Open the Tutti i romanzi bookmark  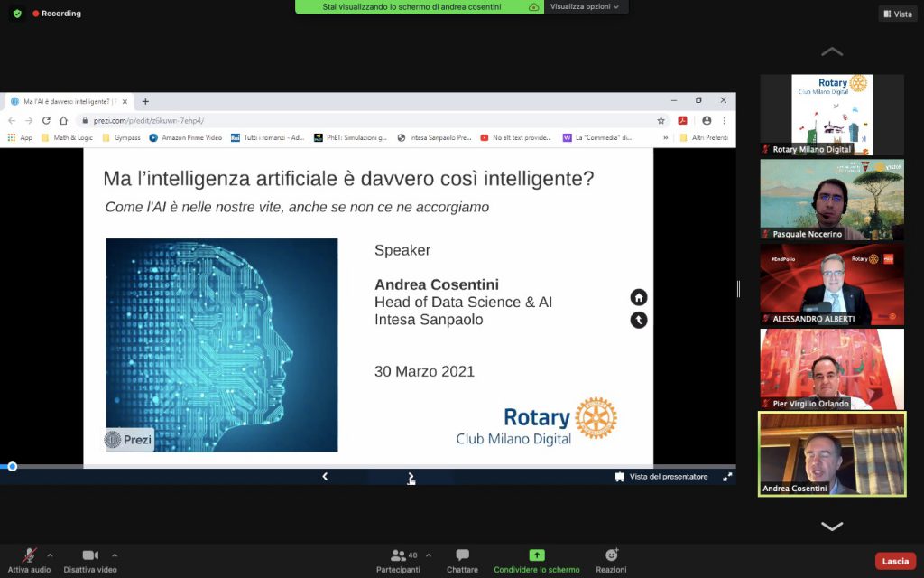(x=267, y=137)
